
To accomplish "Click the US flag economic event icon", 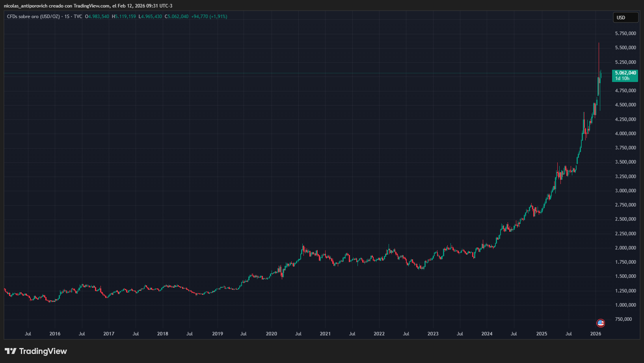I will pos(600,323).
